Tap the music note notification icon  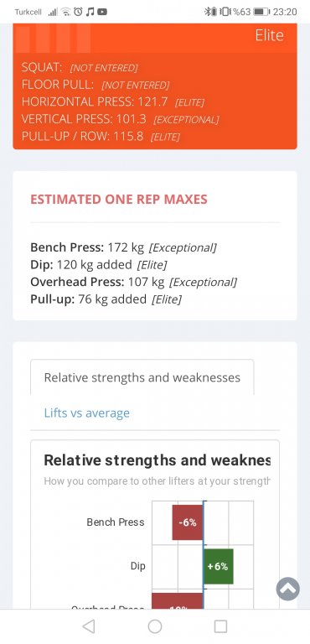pos(90,12)
